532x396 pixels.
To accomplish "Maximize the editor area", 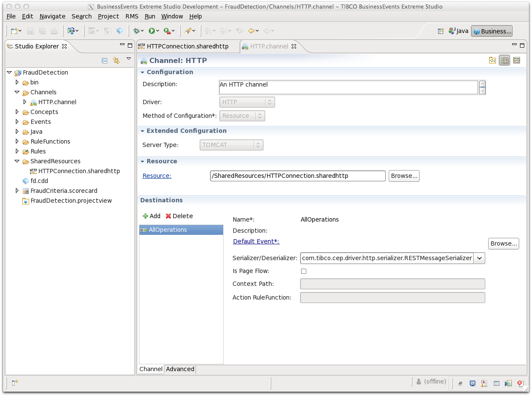I will pos(522,45).
